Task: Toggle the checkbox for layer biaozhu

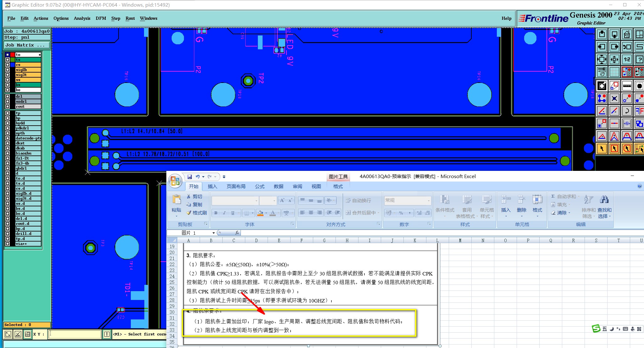Action: pyautogui.click(x=8, y=153)
